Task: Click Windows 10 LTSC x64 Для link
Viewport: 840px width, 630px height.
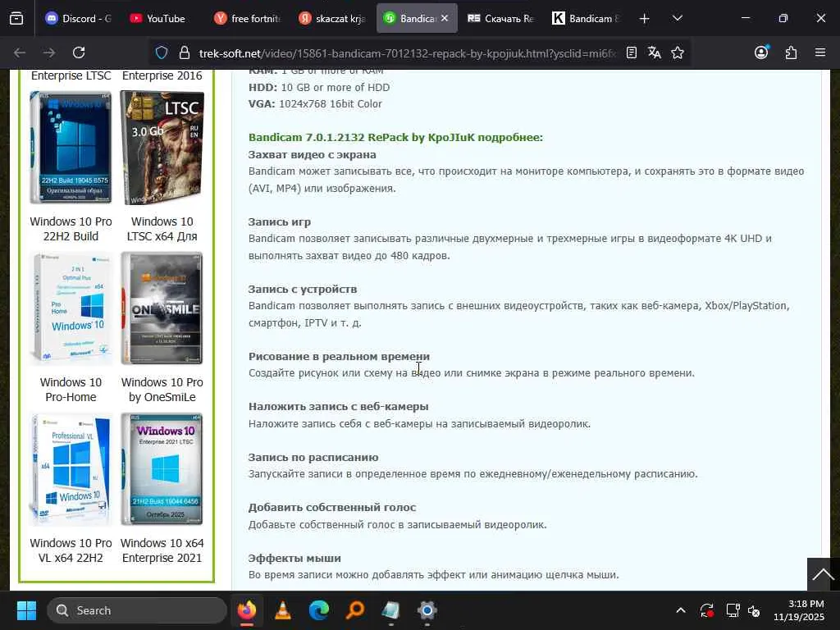Action: point(162,229)
